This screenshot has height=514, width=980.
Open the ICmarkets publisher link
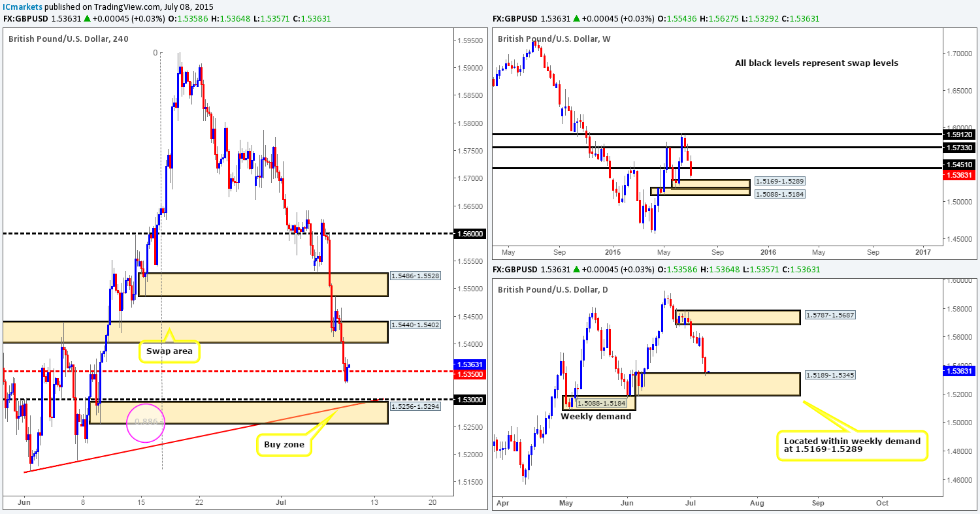pyautogui.click(x=23, y=6)
